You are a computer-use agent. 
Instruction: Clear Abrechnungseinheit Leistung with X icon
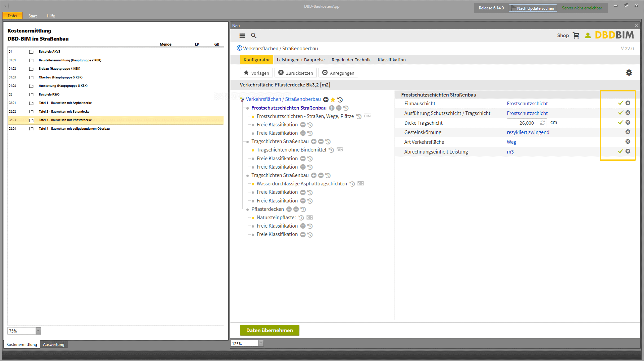pyautogui.click(x=628, y=151)
